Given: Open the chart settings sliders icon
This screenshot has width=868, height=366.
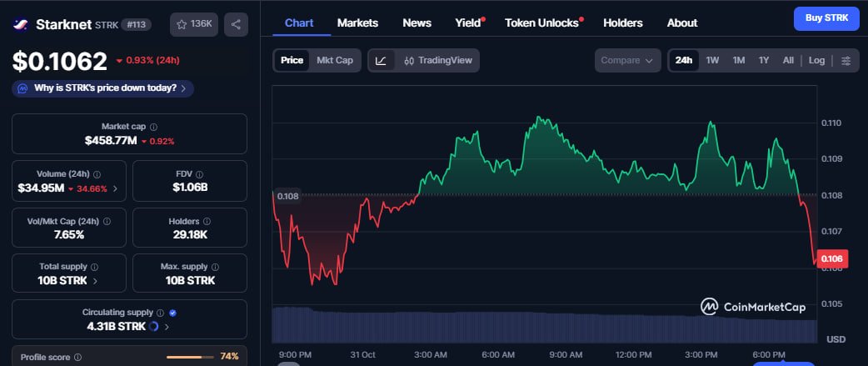Looking at the screenshot, I should [846, 60].
